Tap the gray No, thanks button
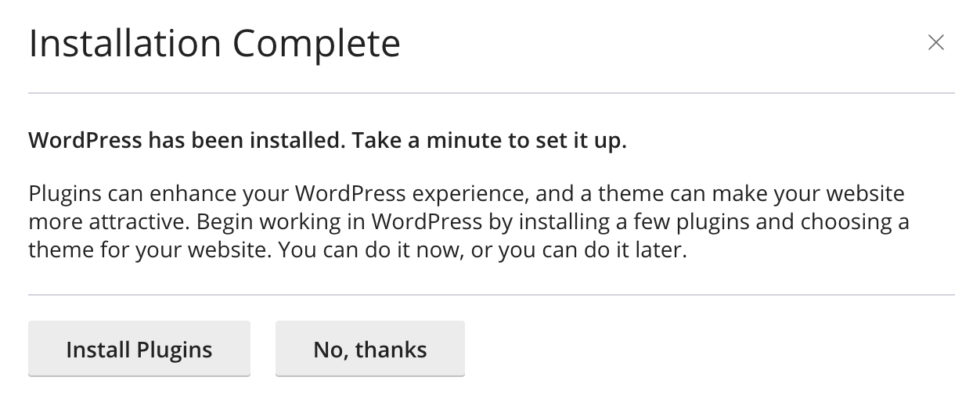 369,349
